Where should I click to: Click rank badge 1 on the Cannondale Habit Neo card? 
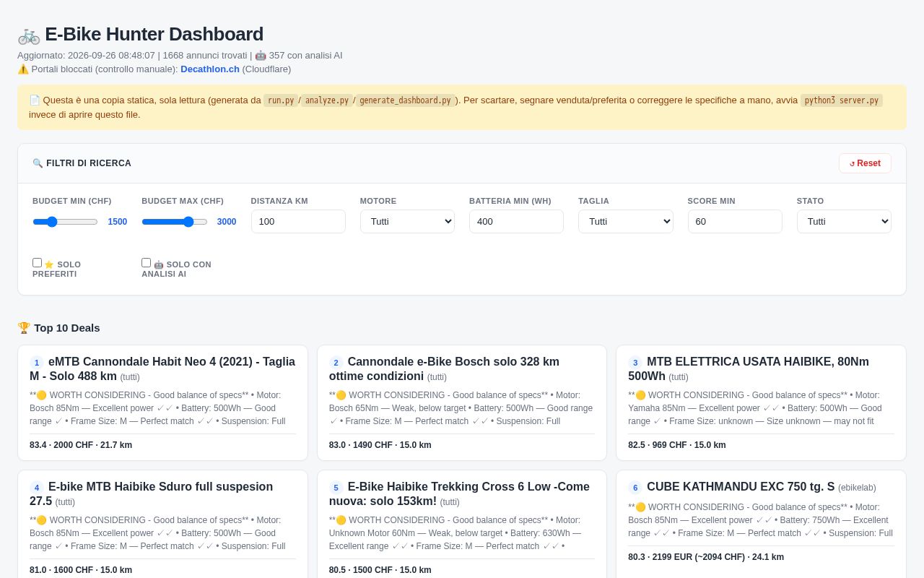coord(37,363)
